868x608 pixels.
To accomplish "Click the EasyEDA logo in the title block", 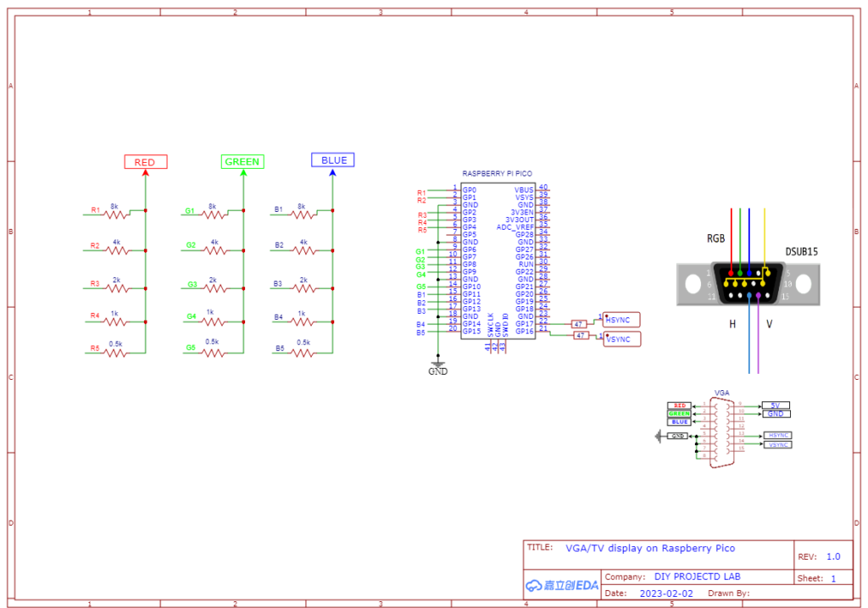I will 563,585.
